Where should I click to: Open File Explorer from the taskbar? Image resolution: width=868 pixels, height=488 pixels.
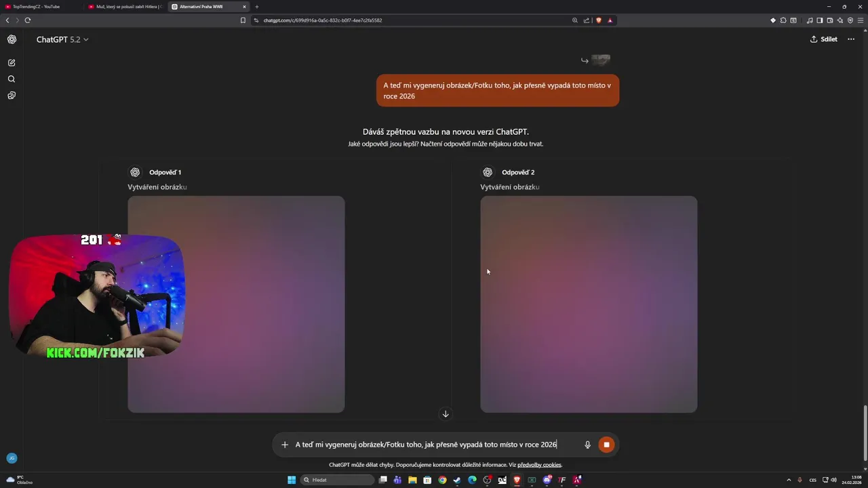click(412, 480)
